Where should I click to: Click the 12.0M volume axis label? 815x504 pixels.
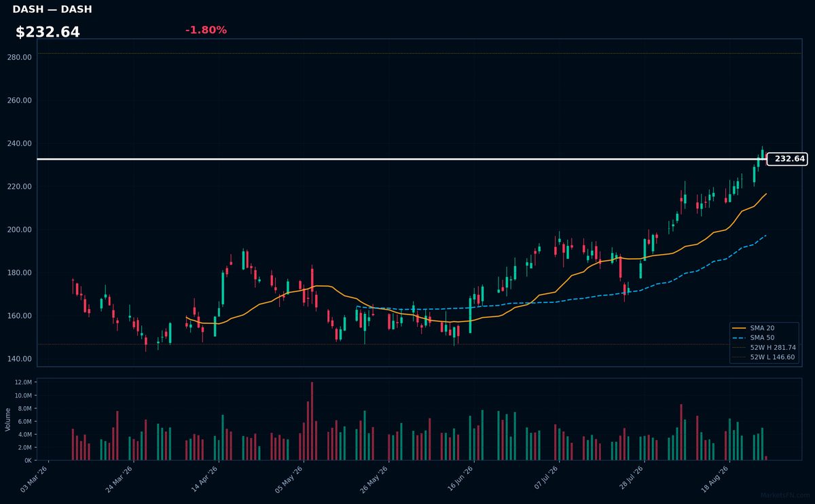[23, 382]
